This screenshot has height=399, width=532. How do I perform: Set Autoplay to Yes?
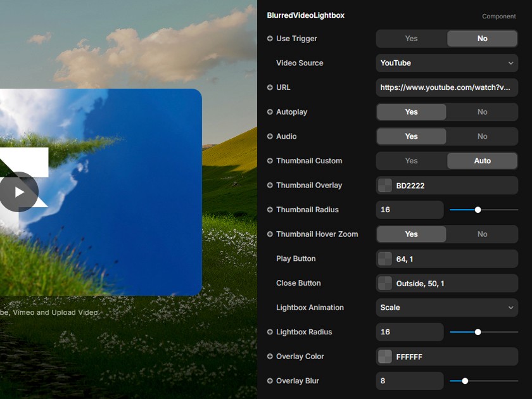[411, 111]
